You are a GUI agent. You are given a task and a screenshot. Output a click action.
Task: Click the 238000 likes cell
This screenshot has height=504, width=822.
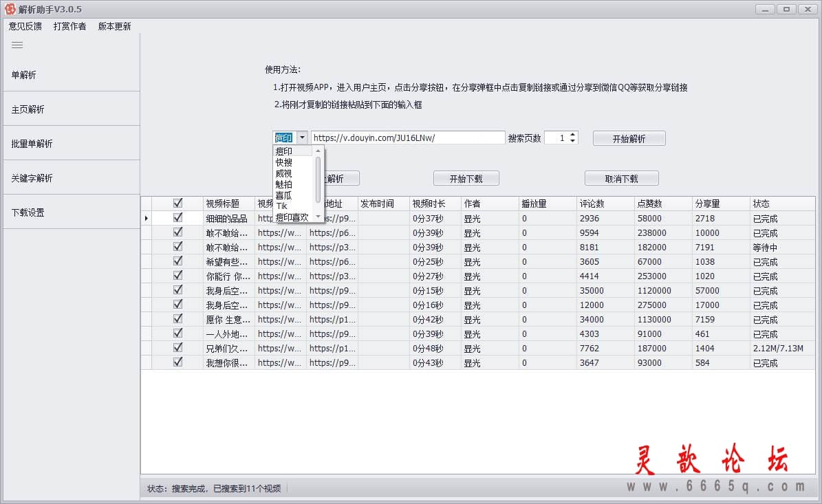tap(662, 232)
